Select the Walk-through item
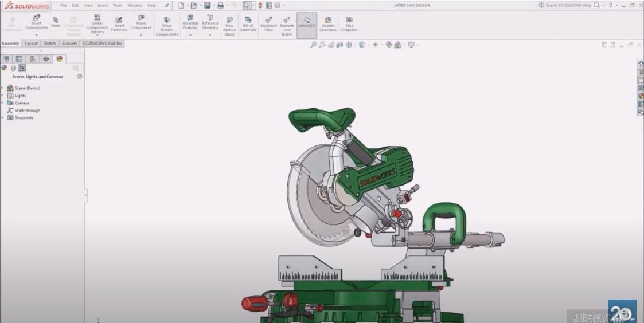Image resolution: width=644 pixels, height=323 pixels. (24, 110)
